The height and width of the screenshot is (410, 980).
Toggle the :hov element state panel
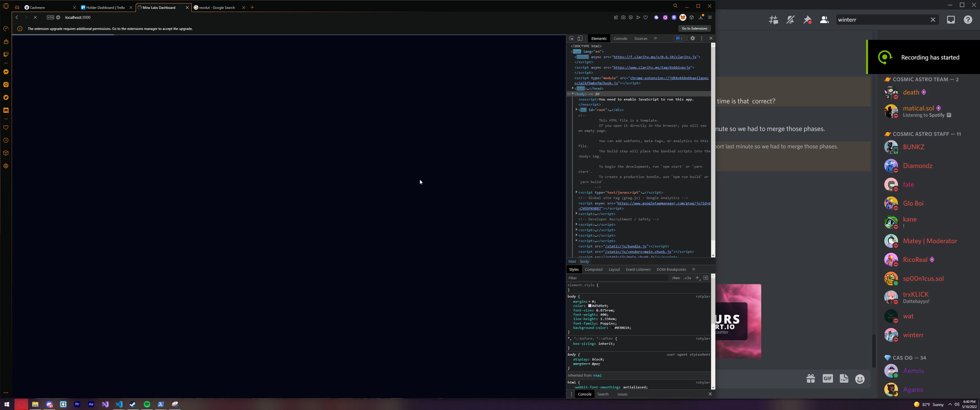click(676, 278)
